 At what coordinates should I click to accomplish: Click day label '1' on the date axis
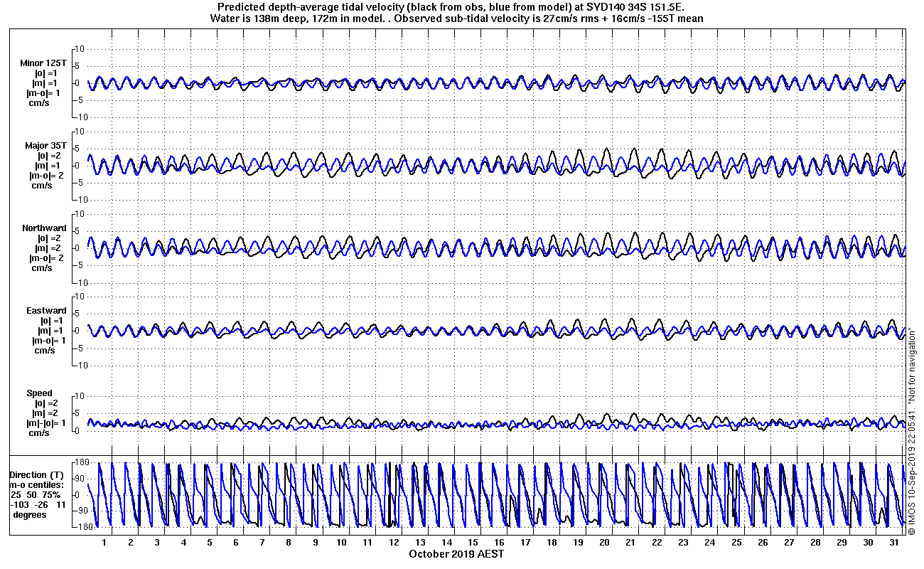click(104, 542)
